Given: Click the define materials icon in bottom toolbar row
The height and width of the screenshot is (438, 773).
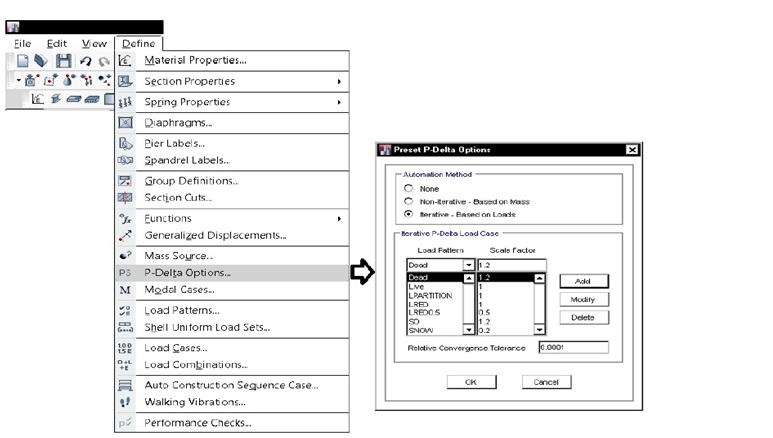Looking at the screenshot, I should pos(37,99).
